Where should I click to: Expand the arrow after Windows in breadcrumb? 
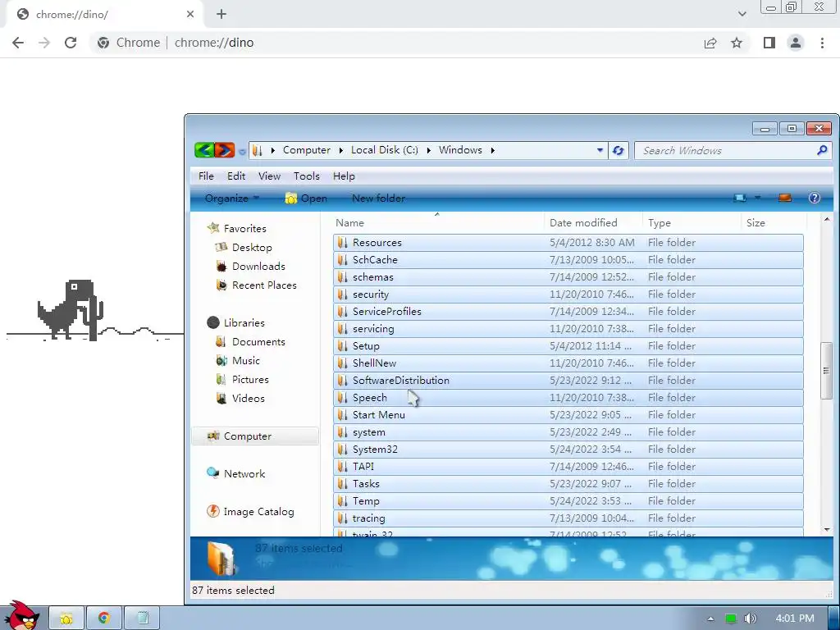[x=492, y=151]
